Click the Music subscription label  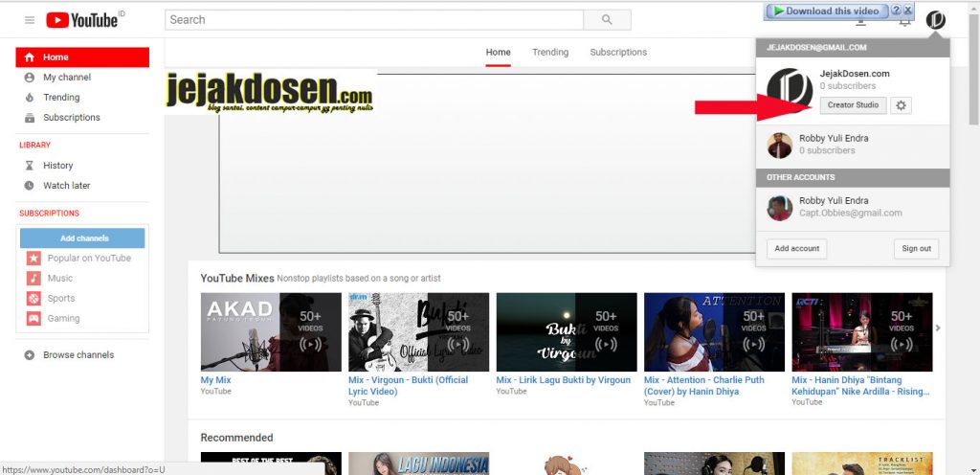(x=60, y=278)
